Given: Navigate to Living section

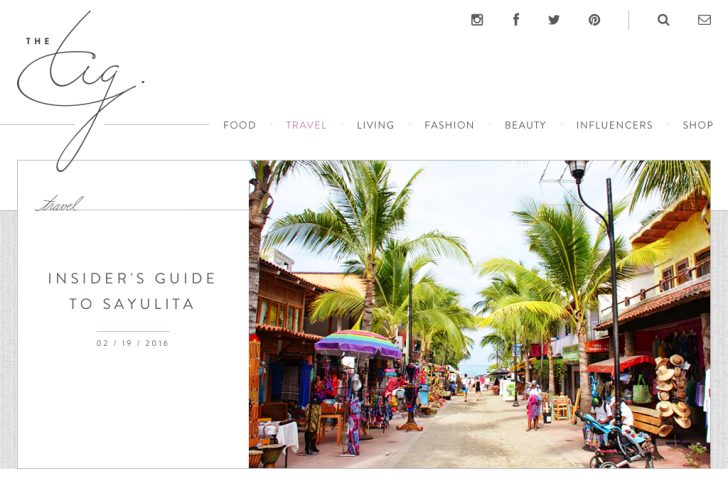Looking at the screenshot, I should pos(376,125).
